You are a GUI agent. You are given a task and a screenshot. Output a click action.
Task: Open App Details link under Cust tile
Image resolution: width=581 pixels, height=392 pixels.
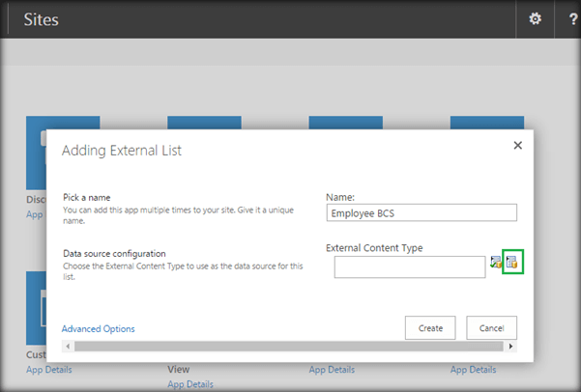coord(48,369)
